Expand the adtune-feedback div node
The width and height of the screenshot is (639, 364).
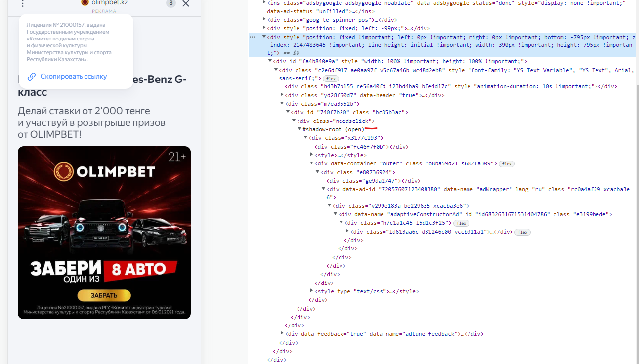coord(282,334)
